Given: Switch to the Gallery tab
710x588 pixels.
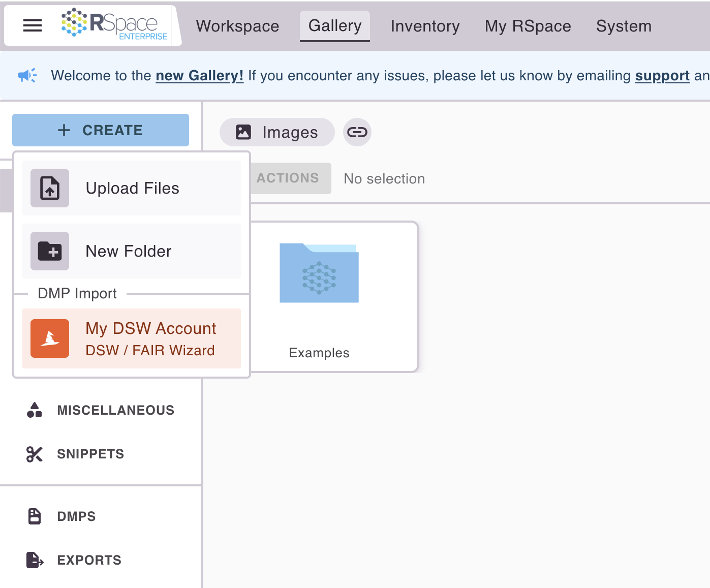Looking at the screenshot, I should point(335,26).
